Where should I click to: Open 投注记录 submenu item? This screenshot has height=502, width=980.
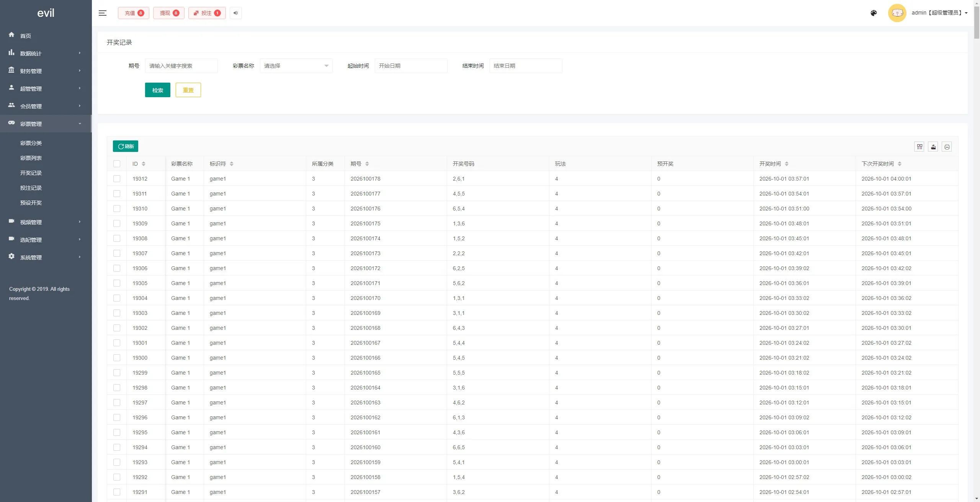pyautogui.click(x=31, y=188)
